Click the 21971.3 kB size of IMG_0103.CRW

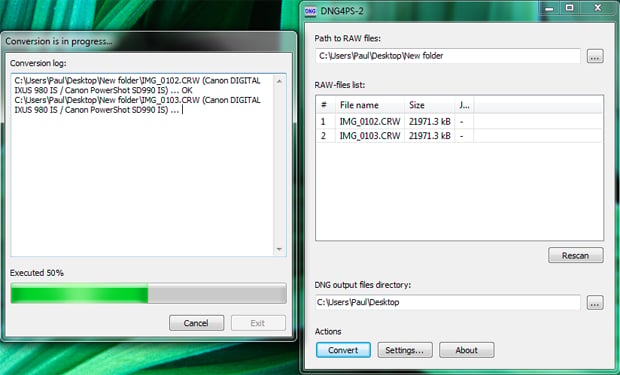pos(429,136)
